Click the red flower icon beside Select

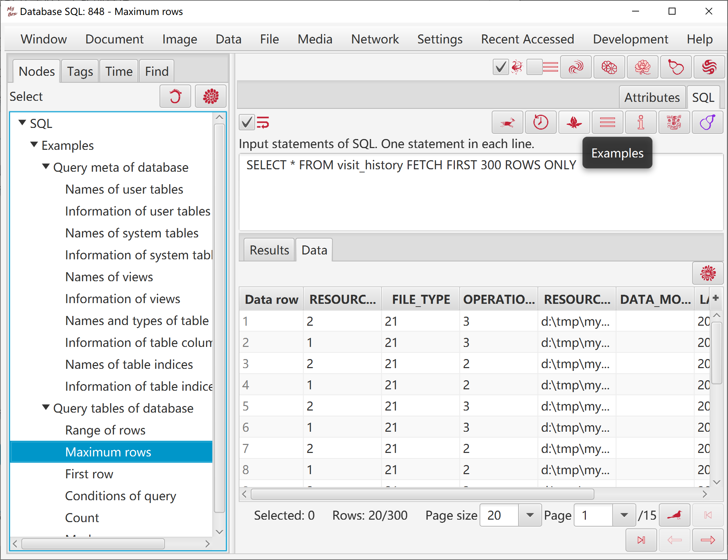coord(211,96)
